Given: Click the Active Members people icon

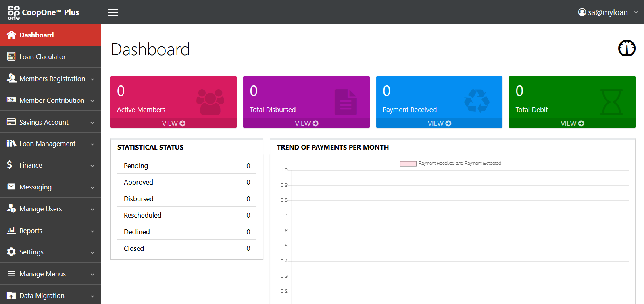Looking at the screenshot, I should pos(210,102).
